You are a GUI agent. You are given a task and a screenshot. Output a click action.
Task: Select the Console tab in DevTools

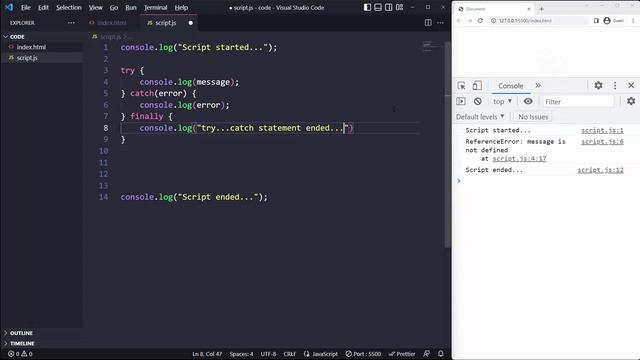(x=511, y=86)
